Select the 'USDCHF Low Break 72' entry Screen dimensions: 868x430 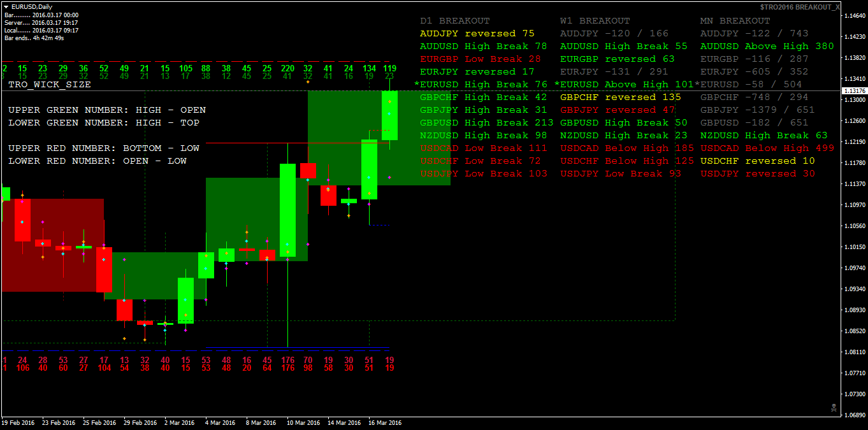pyautogui.click(x=481, y=161)
